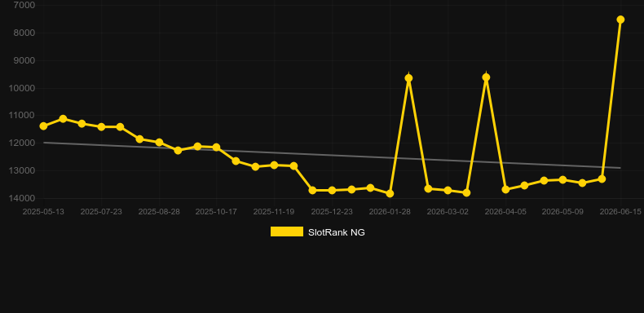Select the final data point on 2026-06-15
This screenshot has height=313, width=644.
[620, 20]
